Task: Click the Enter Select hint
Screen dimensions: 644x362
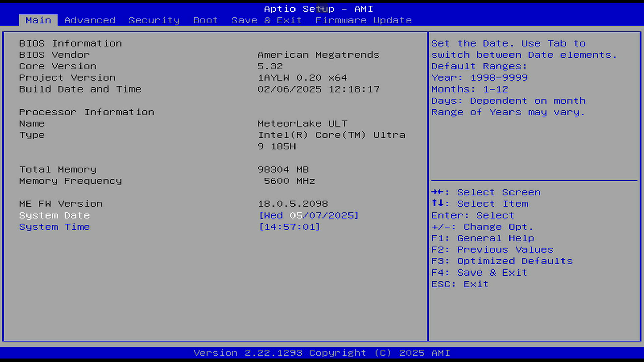Action: [473, 215]
